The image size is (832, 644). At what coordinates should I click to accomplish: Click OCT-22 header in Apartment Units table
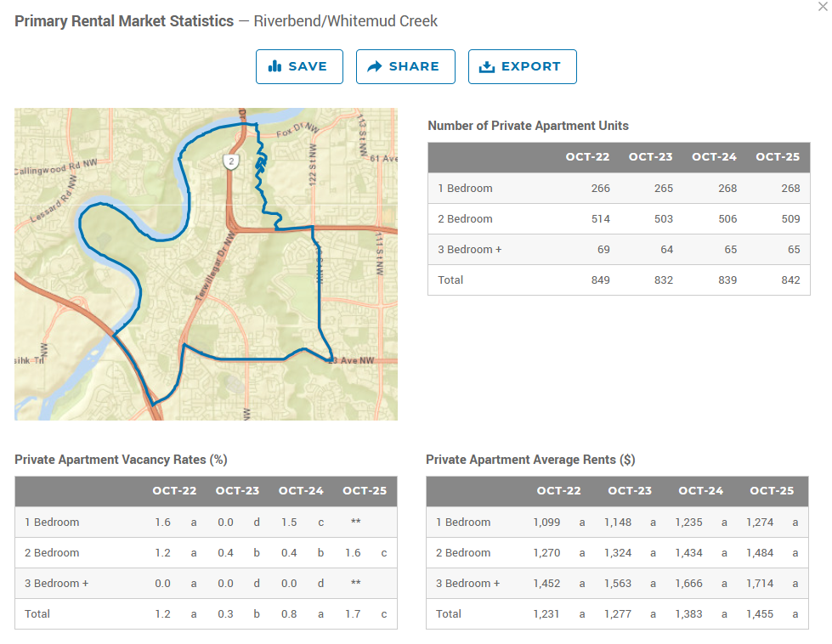(x=587, y=157)
